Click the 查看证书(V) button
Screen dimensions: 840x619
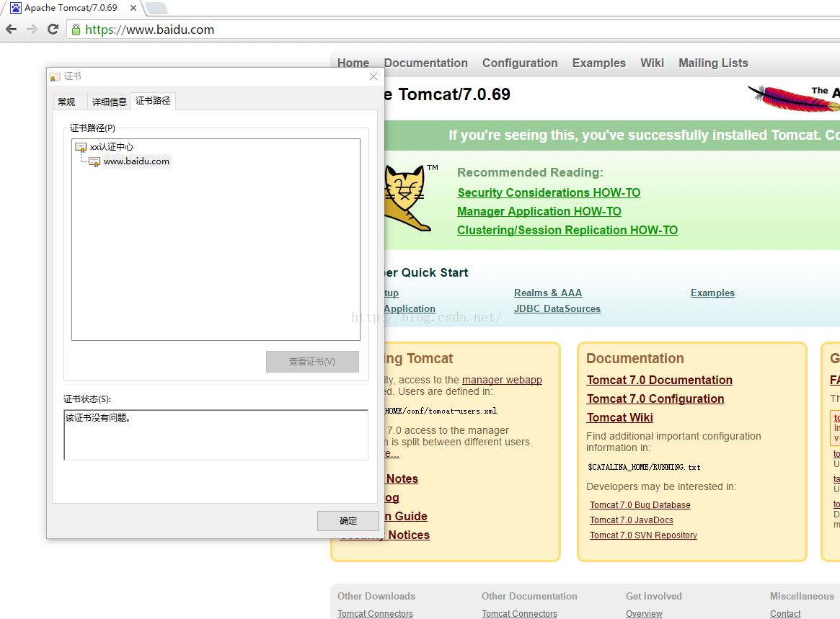(x=312, y=362)
